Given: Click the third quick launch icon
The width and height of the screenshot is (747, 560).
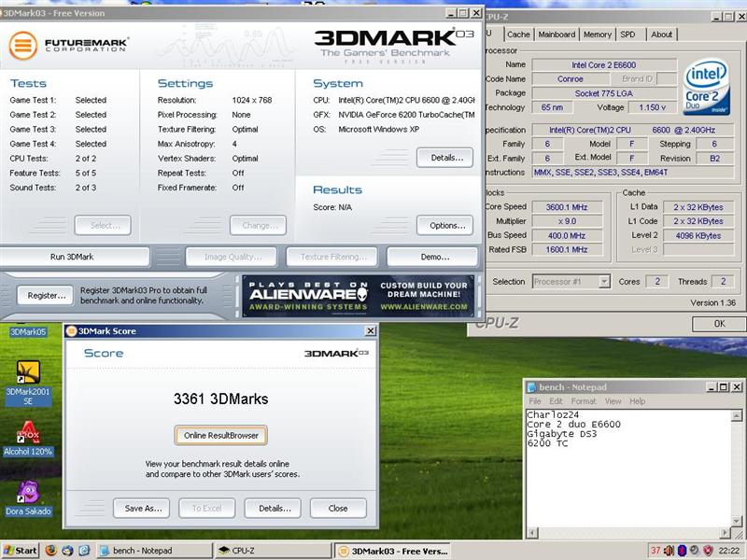Looking at the screenshot, I should [x=84, y=550].
